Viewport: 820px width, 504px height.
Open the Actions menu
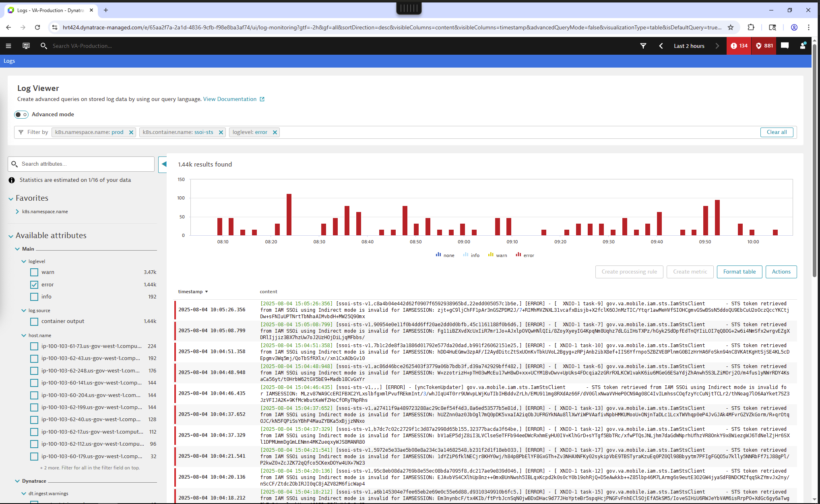[x=781, y=272]
